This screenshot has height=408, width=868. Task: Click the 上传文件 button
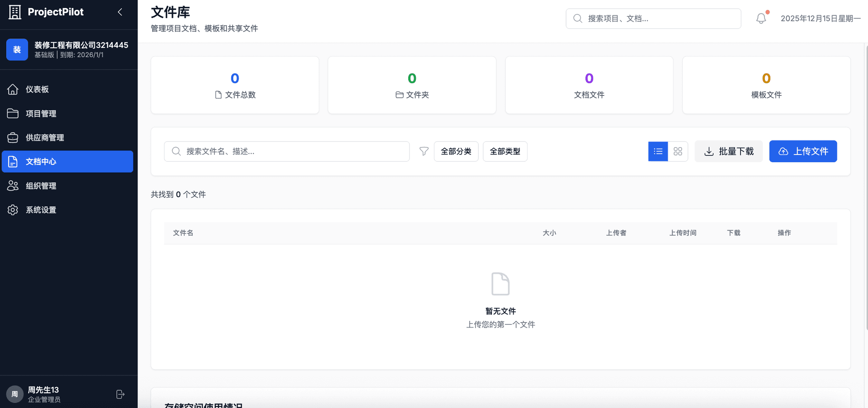pos(803,151)
